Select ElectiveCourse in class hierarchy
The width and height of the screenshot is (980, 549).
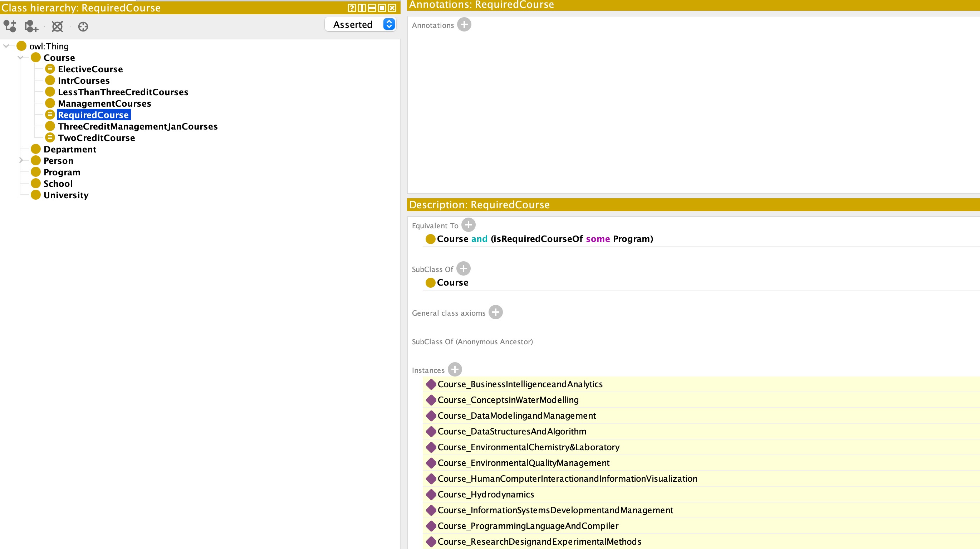pos(90,69)
